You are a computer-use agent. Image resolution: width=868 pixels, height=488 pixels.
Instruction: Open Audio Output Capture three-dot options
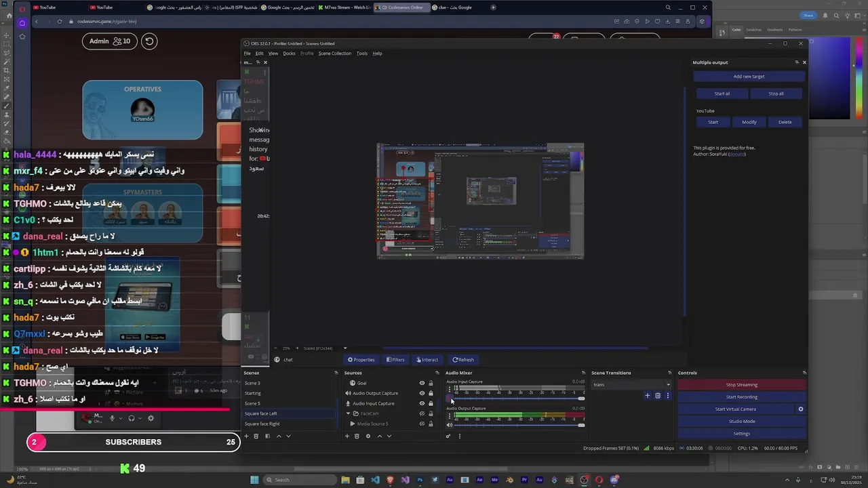(x=450, y=415)
